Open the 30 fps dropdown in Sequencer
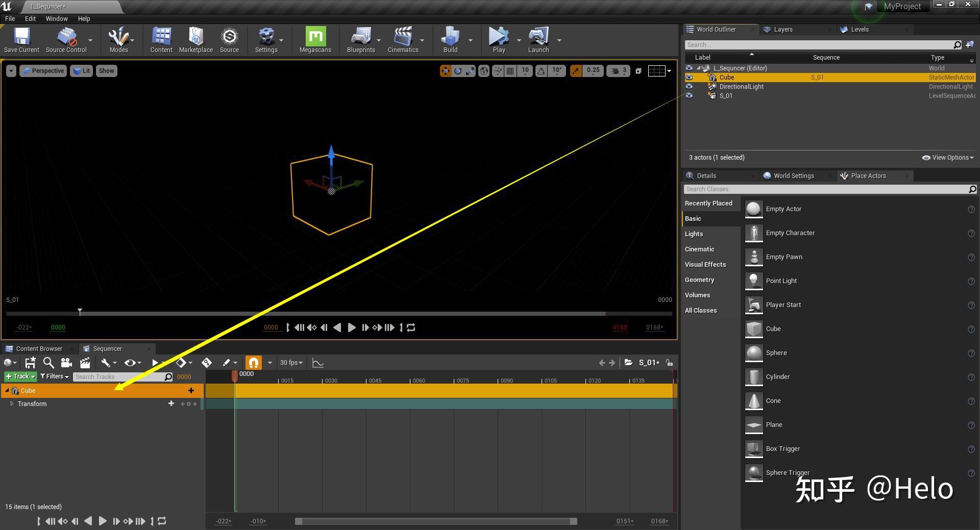The image size is (980, 530). click(290, 363)
